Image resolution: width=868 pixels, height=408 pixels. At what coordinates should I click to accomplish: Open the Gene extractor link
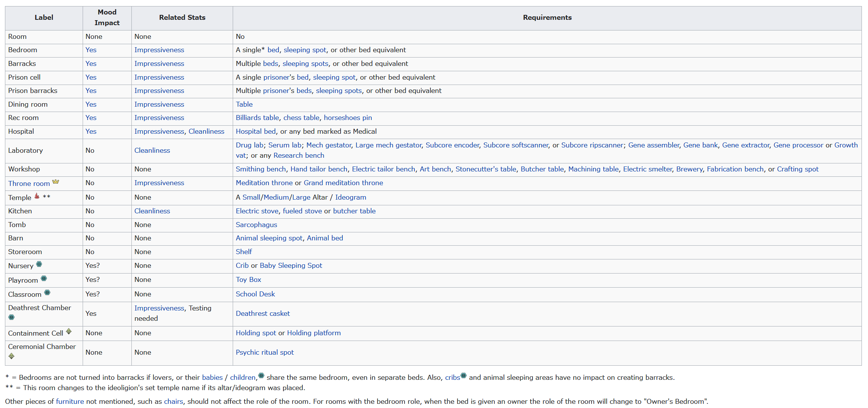tap(745, 145)
